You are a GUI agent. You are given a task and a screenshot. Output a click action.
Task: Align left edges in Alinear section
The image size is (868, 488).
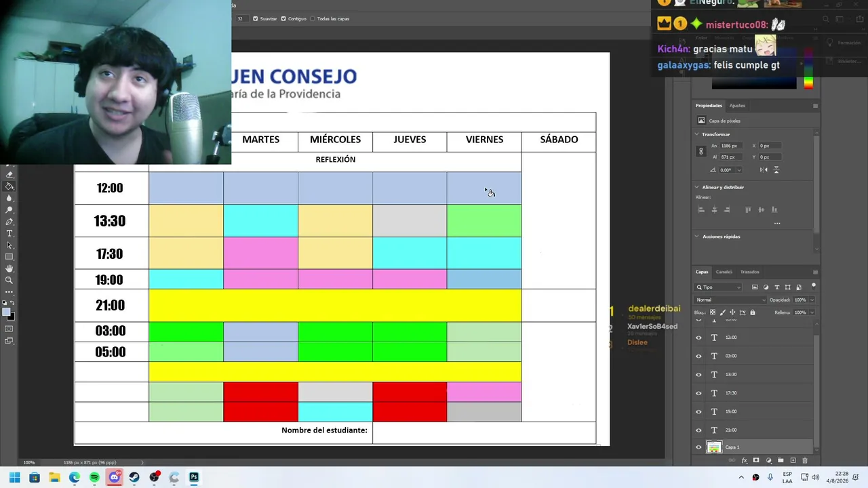(x=701, y=209)
